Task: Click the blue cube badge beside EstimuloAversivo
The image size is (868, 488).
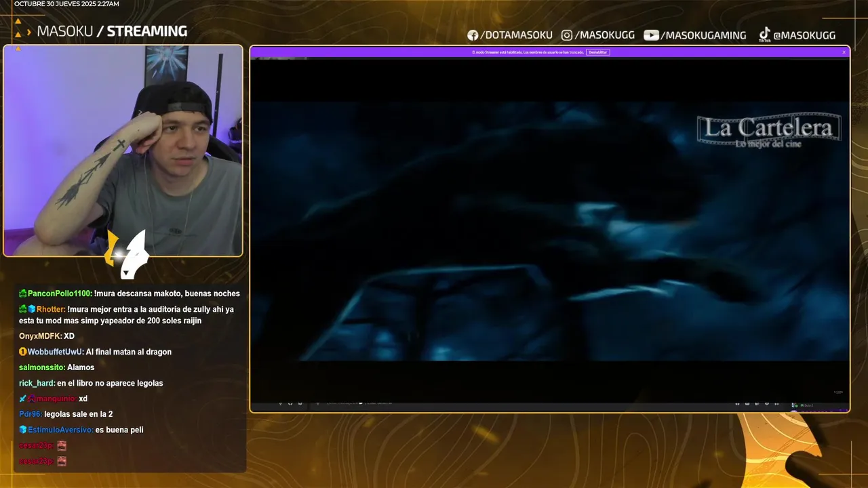Action: 22,430
